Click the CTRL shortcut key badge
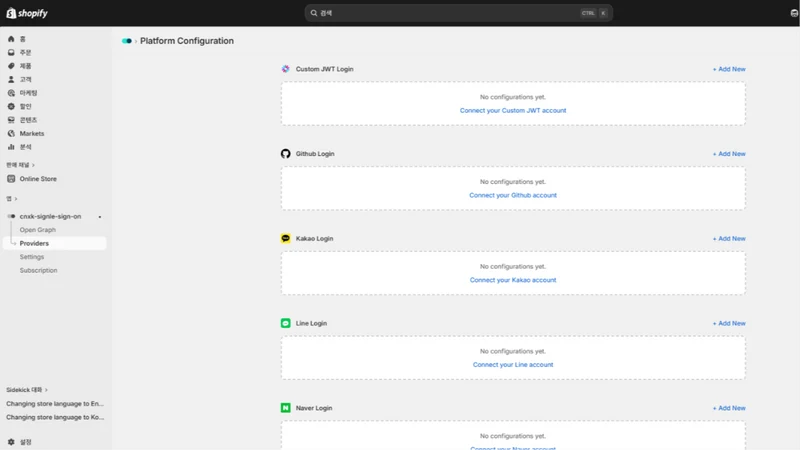Screen dimensions: 800x450 pos(588,13)
